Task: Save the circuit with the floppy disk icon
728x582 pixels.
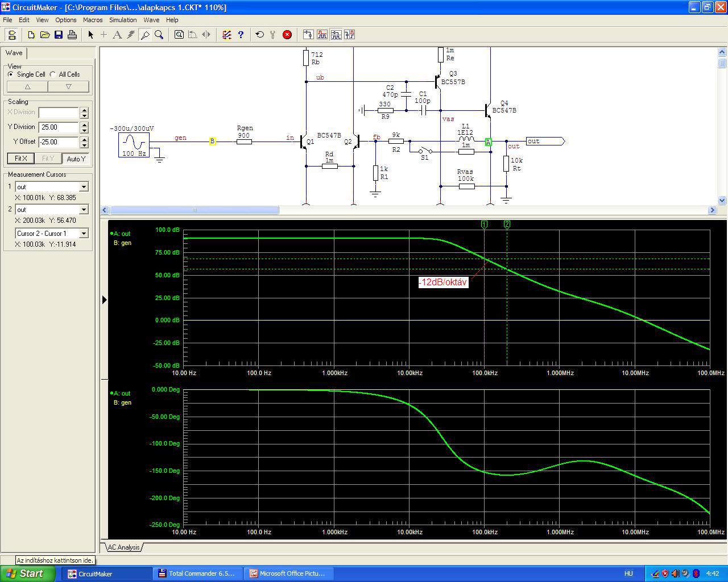Action: (x=59, y=35)
